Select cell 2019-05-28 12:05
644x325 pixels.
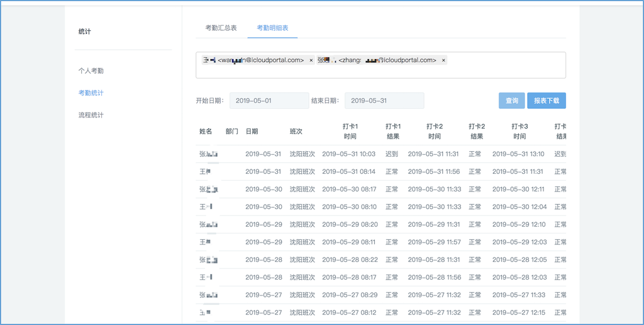click(x=519, y=260)
